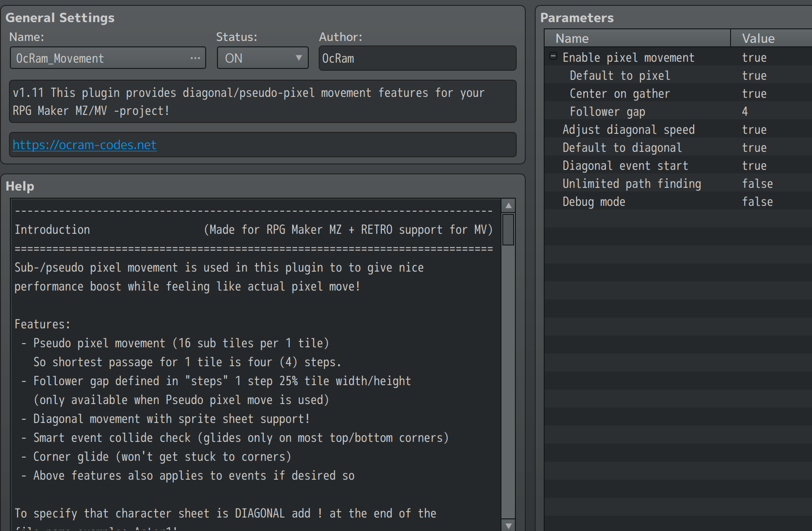Click Default to pixel true value
The height and width of the screenshot is (531, 812).
click(754, 75)
